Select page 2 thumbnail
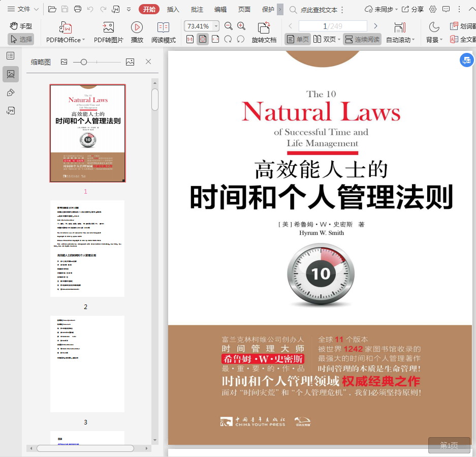Screen dimensions: 476x457 [x=87, y=249]
